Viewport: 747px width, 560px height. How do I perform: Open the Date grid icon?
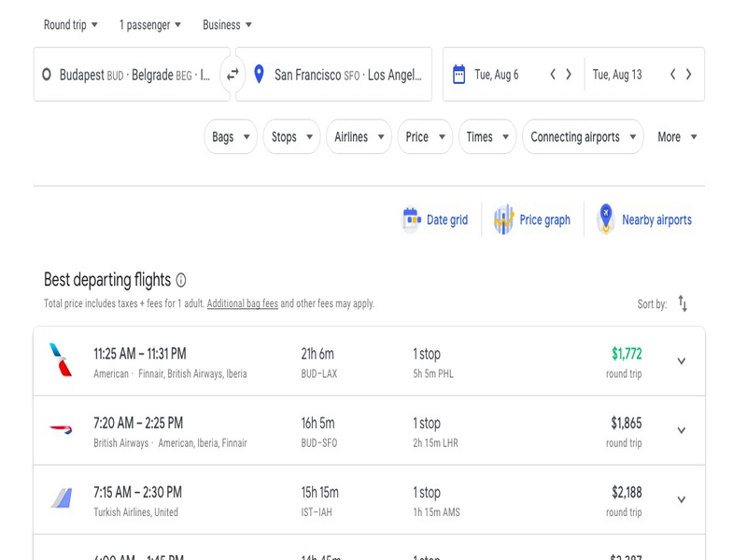pos(412,219)
